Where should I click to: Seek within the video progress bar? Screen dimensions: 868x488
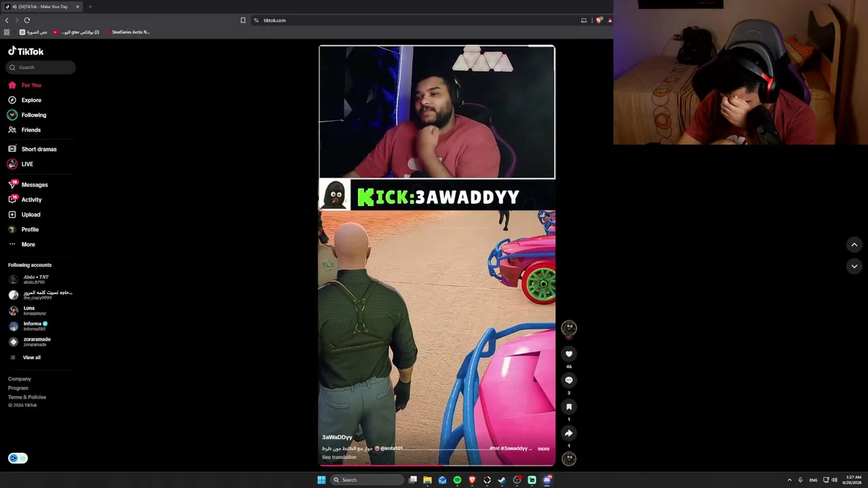(x=437, y=465)
